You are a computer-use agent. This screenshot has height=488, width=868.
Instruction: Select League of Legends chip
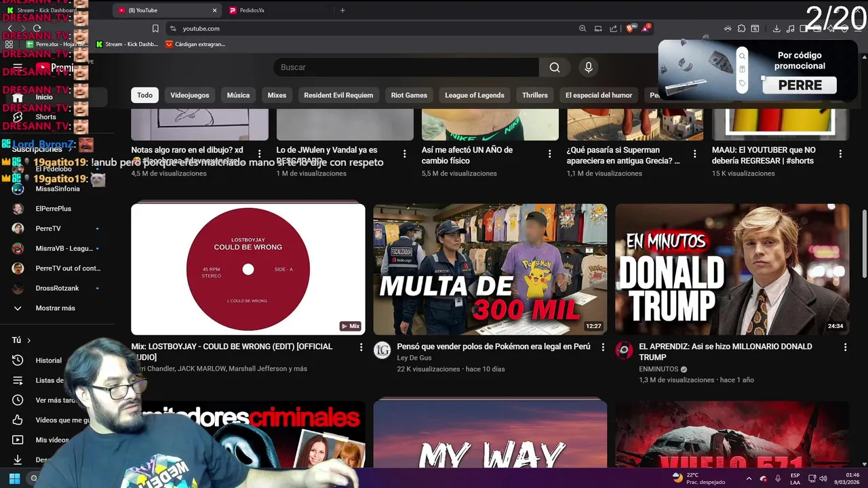pos(475,95)
